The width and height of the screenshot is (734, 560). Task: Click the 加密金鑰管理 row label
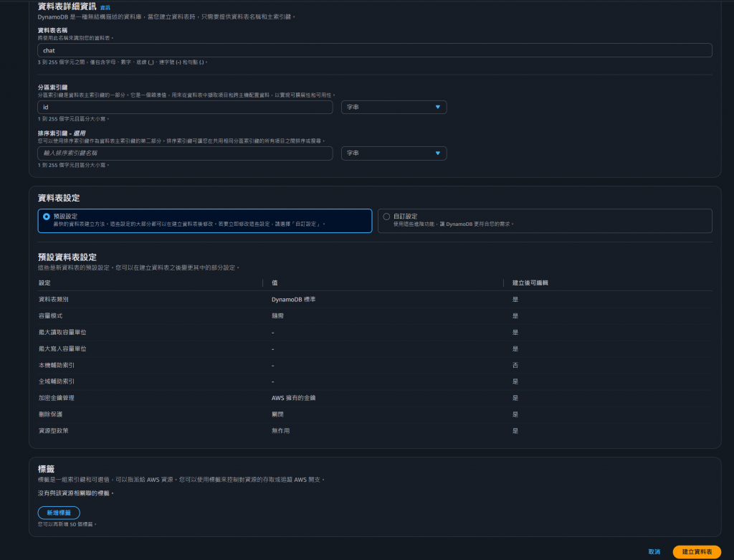click(x=56, y=398)
